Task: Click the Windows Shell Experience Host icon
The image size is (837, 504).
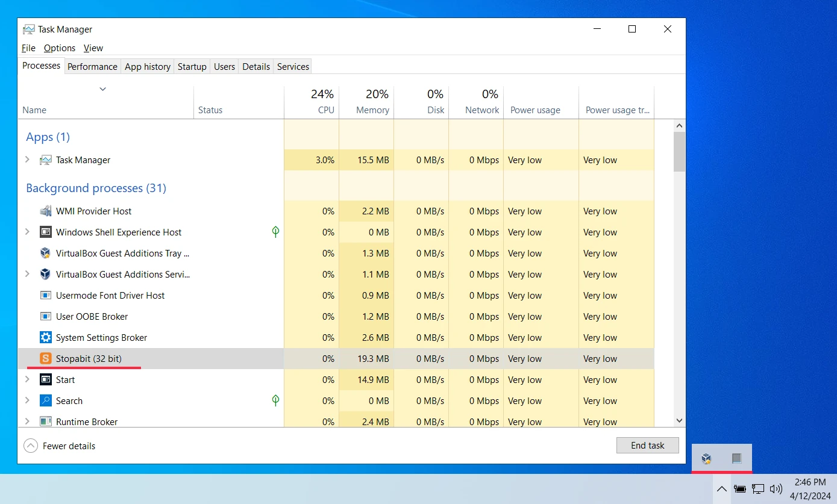Action: 45,232
